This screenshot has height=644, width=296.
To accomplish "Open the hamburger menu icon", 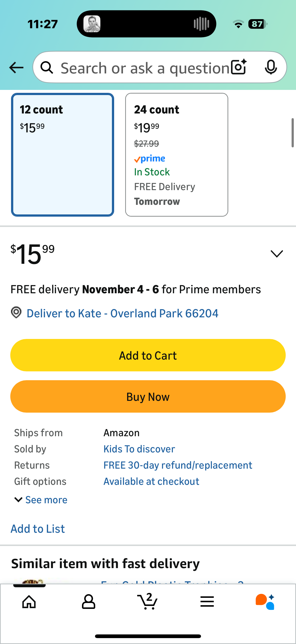I will 207,602.
